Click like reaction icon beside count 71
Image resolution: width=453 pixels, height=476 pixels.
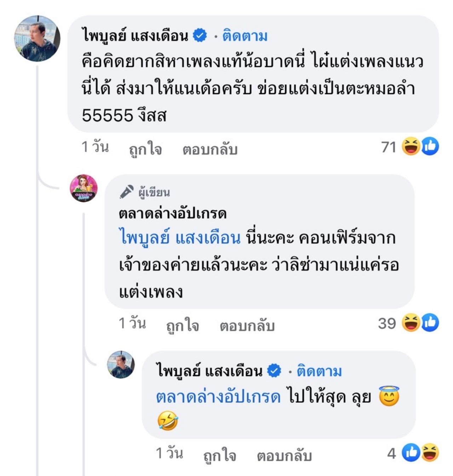(x=430, y=146)
